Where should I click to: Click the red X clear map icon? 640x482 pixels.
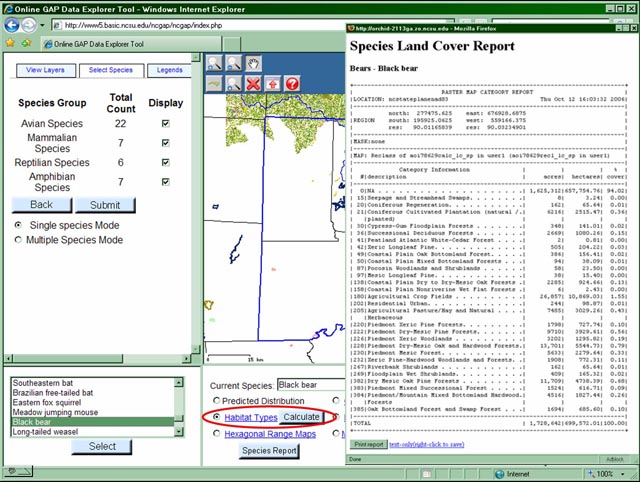253,84
